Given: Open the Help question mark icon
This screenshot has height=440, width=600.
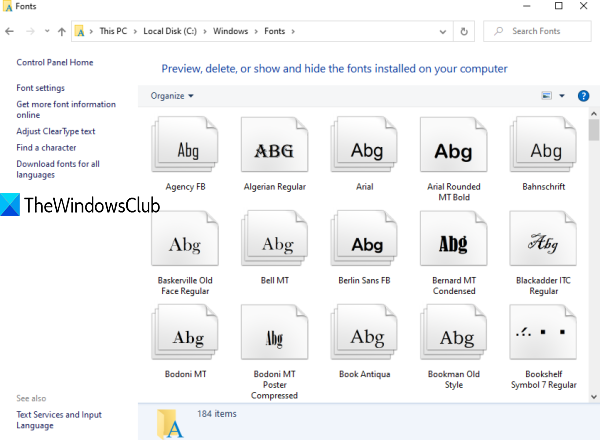Looking at the screenshot, I should pyautogui.click(x=583, y=96).
